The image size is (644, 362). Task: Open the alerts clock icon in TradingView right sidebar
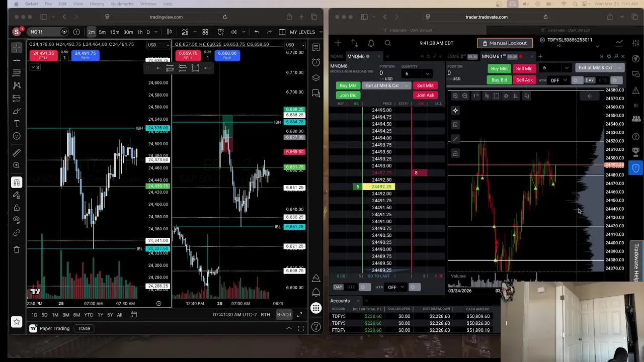(x=316, y=62)
